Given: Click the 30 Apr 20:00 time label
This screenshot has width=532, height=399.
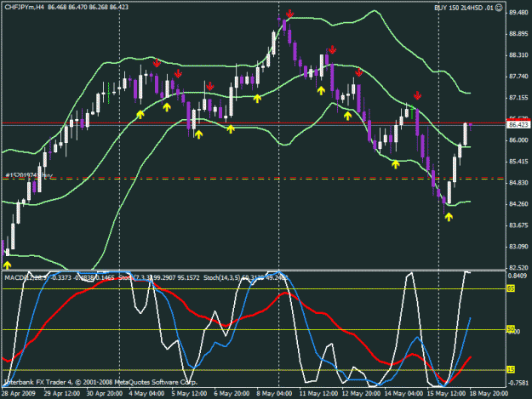Looking at the screenshot, I should 105,394.
